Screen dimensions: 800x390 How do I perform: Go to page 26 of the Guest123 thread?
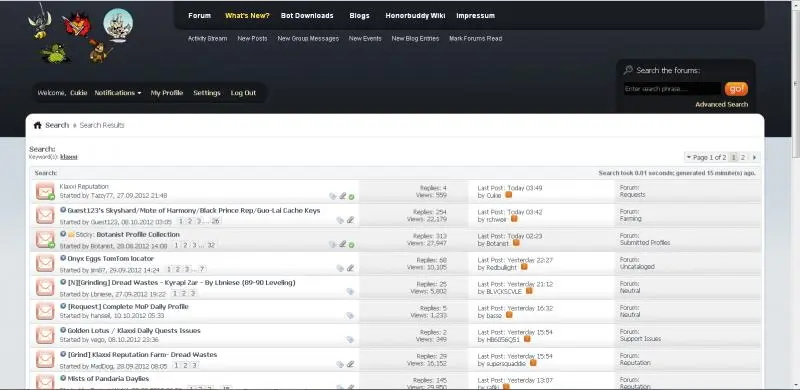coord(215,221)
